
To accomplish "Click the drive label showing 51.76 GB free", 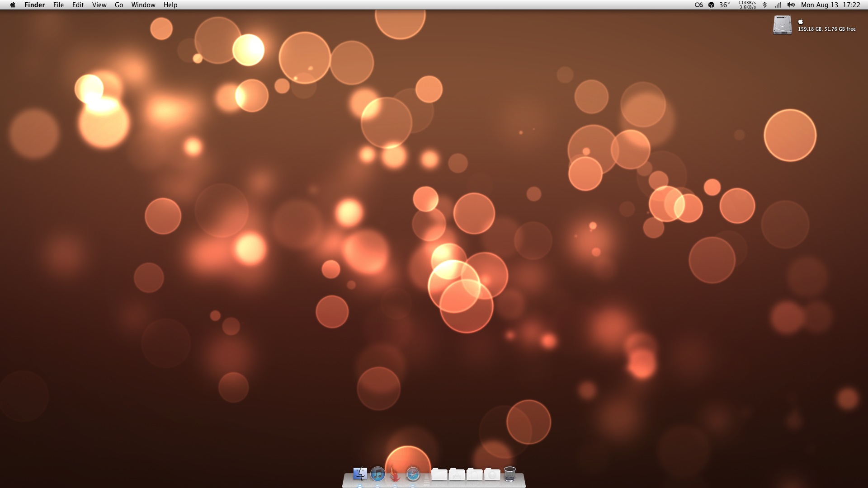I will [x=827, y=29].
